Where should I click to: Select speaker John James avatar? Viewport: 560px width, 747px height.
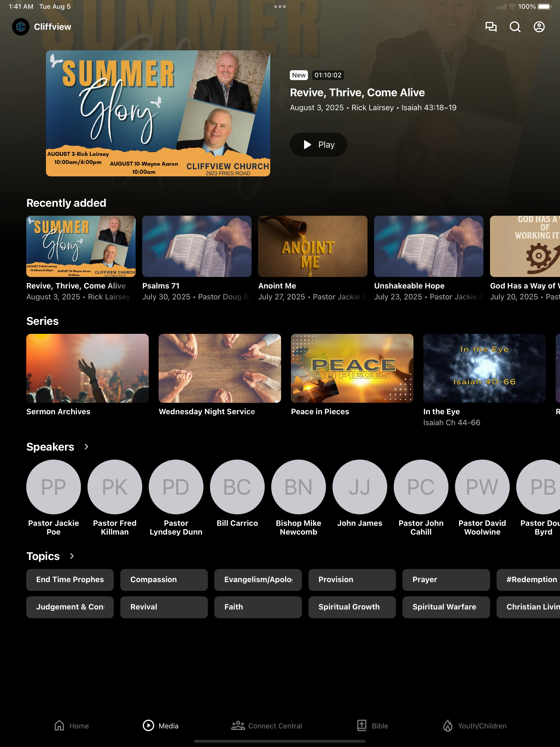tap(360, 487)
